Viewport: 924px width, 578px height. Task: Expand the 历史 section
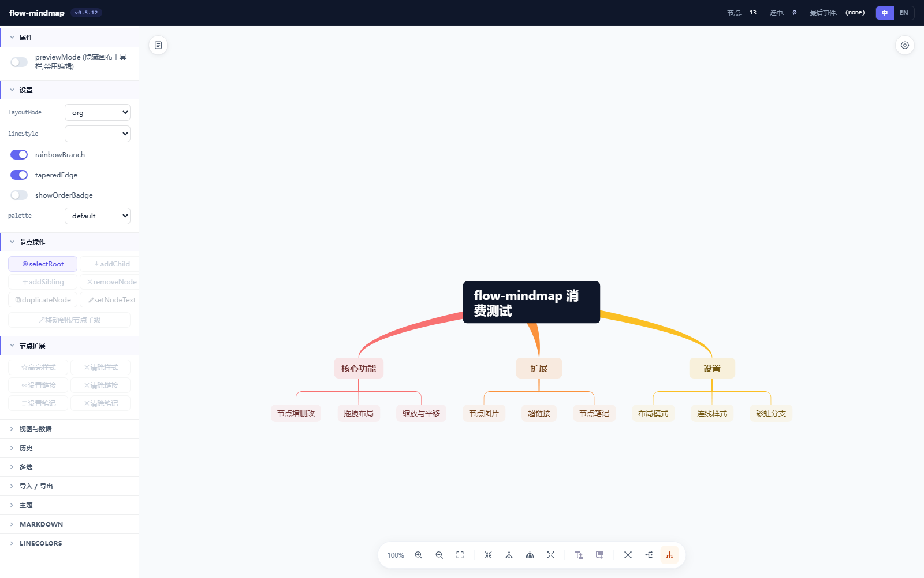point(69,448)
